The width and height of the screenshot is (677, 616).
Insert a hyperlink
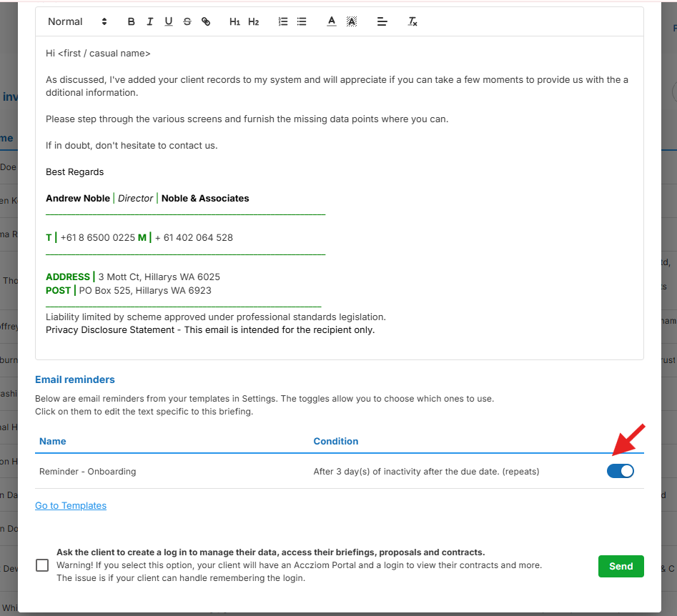[206, 21]
